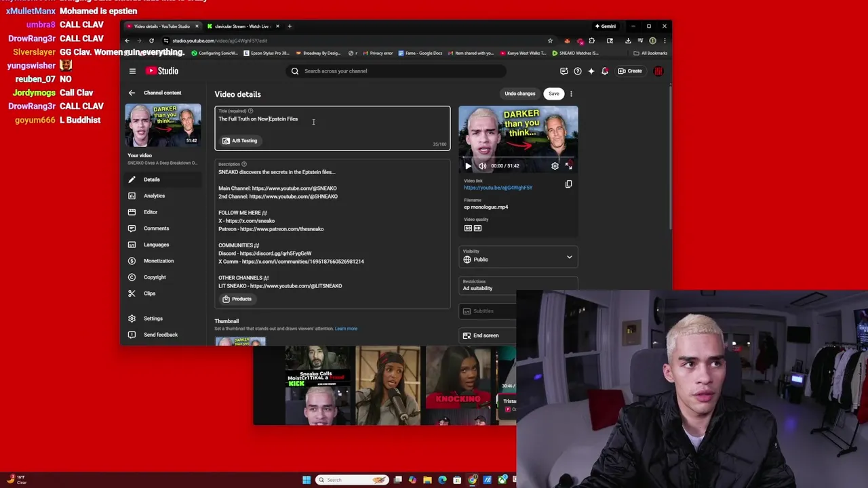Click the taskbar Search box
The height and width of the screenshot is (488, 868).
click(351, 480)
